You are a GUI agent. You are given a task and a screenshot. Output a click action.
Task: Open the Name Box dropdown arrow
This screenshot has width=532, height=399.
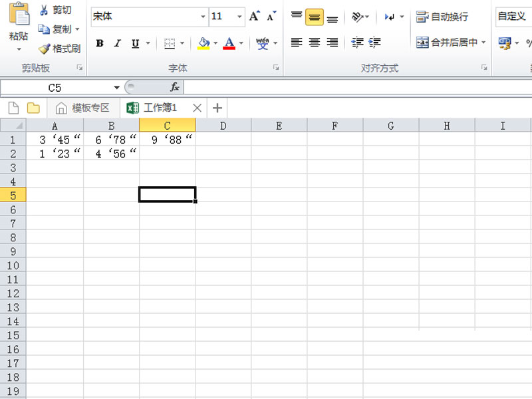[x=117, y=88]
